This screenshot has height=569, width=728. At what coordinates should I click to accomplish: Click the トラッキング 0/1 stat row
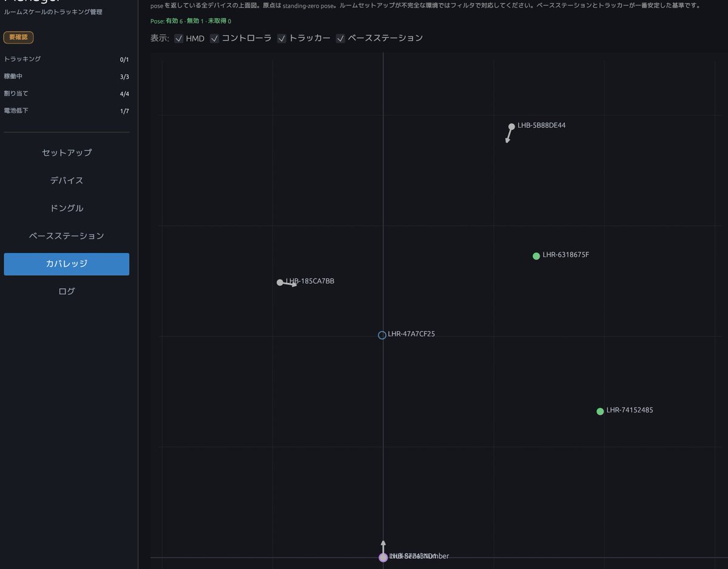(67, 59)
